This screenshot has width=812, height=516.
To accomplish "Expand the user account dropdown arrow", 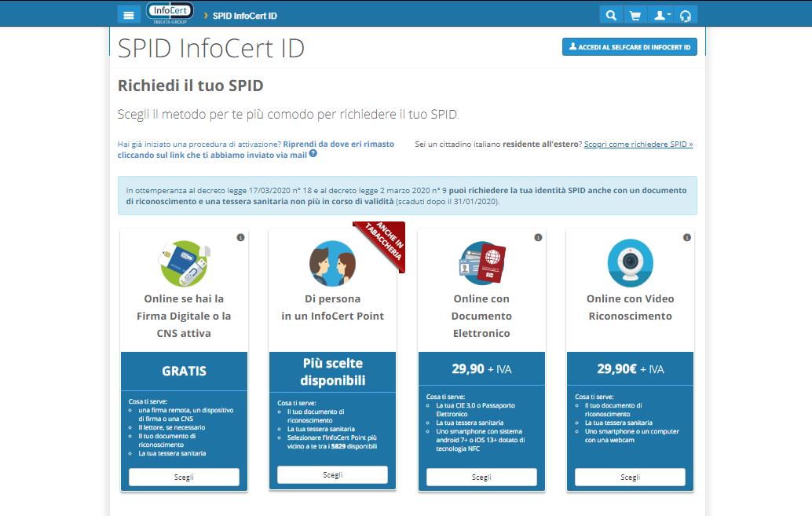I will click(x=668, y=15).
